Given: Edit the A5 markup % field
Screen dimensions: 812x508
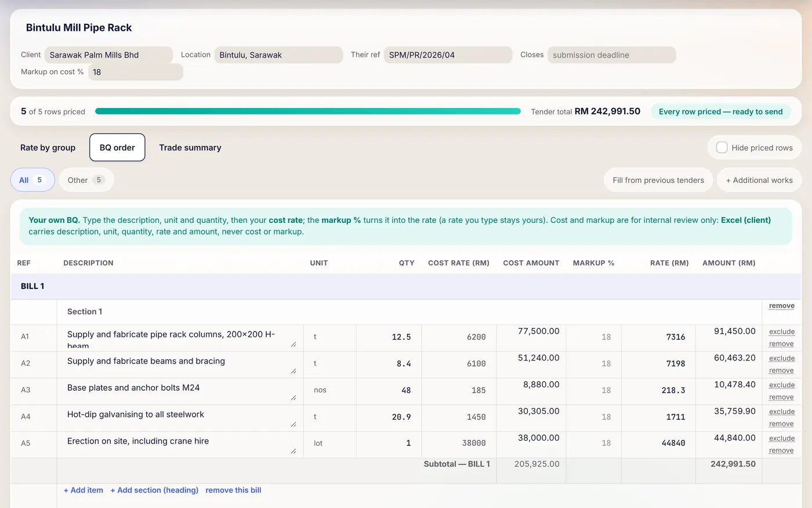Looking at the screenshot, I should [x=593, y=443].
